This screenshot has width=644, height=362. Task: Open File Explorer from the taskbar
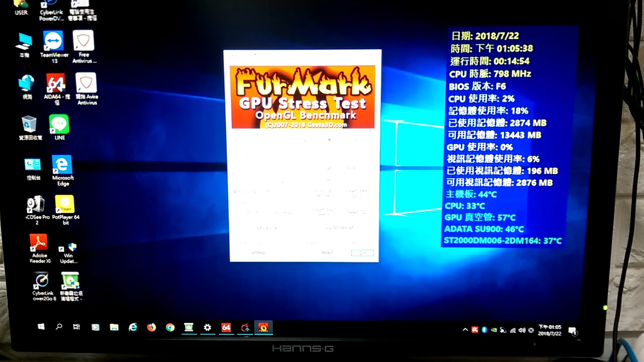point(114,327)
